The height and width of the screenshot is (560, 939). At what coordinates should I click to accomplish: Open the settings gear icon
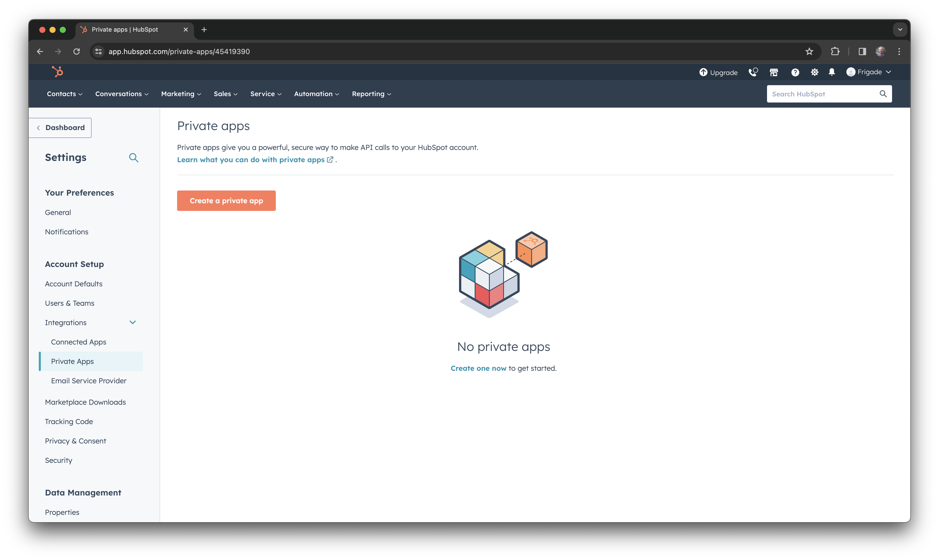[x=814, y=72]
